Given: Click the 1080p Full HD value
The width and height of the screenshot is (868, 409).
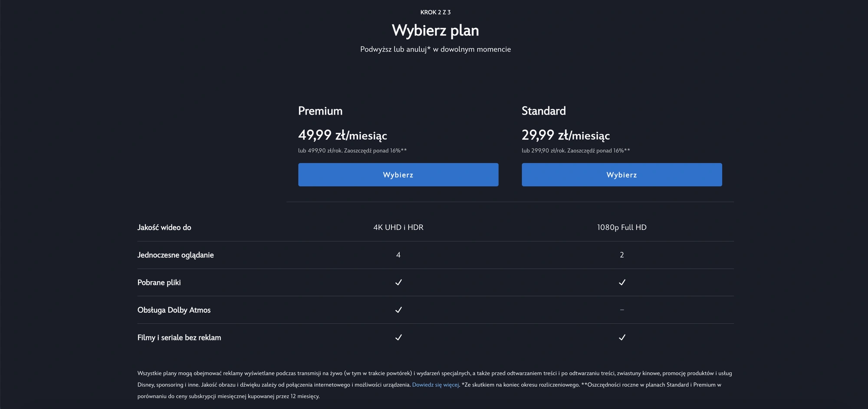Looking at the screenshot, I should click(621, 228).
